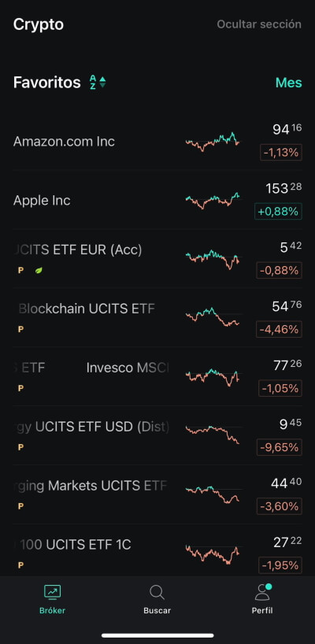Open the UCITS ETF USD (Dist) sparkline
This screenshot has width=315, height=644.
(x=213, y=435)
